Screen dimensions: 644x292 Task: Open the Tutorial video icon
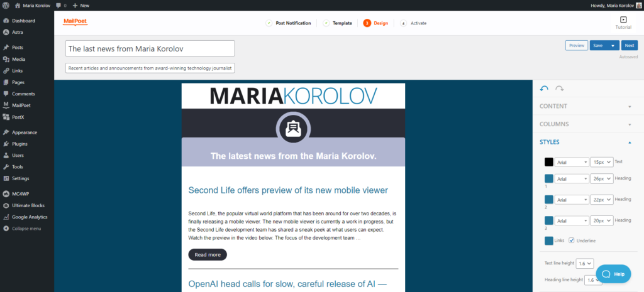click(623, 19)
